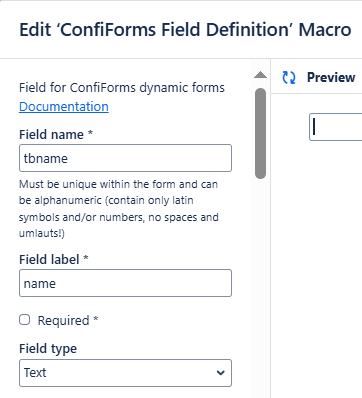This screenshot has width=362, height=398.
Task: Click empty area of the preview pane
Action: coord(317,267)
